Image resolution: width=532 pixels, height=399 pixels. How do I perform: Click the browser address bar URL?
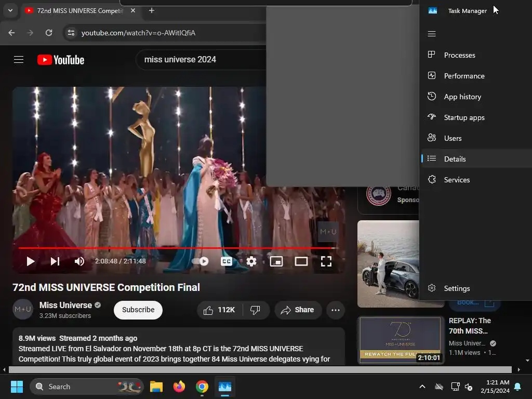pyautogui.click(x=138, y=33)
